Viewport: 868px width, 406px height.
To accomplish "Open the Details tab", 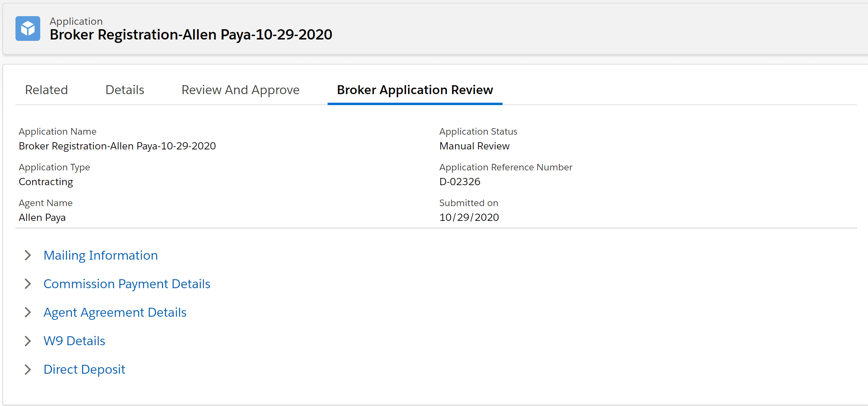I will click(125, 90).
